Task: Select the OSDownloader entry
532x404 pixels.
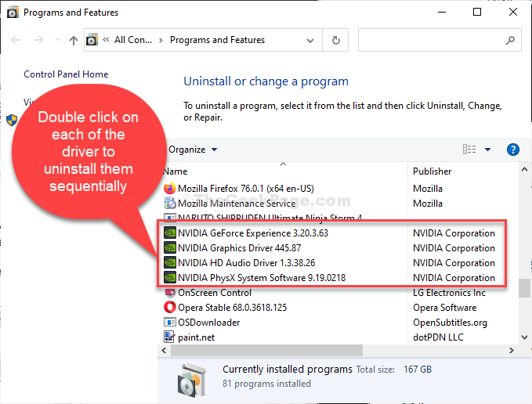Action: coord(209,323)
